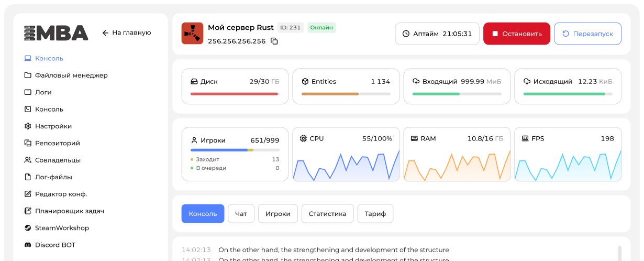Open the CPU usage chart card
This screenshot has height=261, width=644.
click(346, 155)
